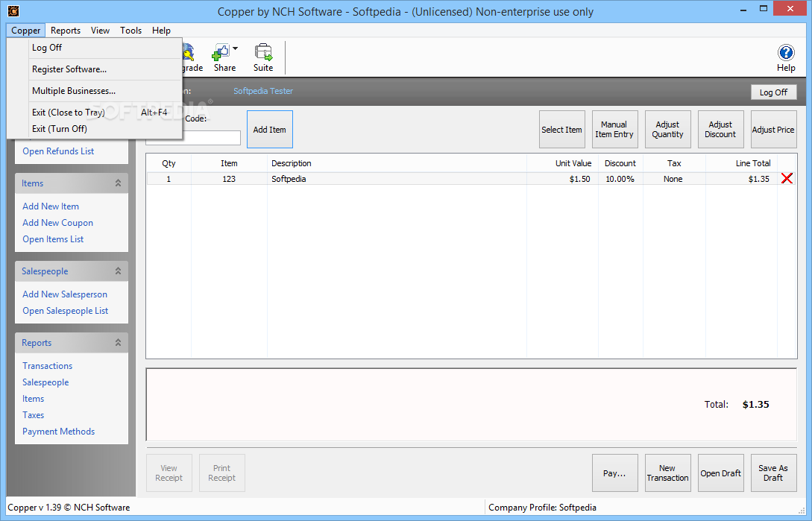Click the Share toolbar icon
This screenshot has height=521, width=812.
(224, 57)
